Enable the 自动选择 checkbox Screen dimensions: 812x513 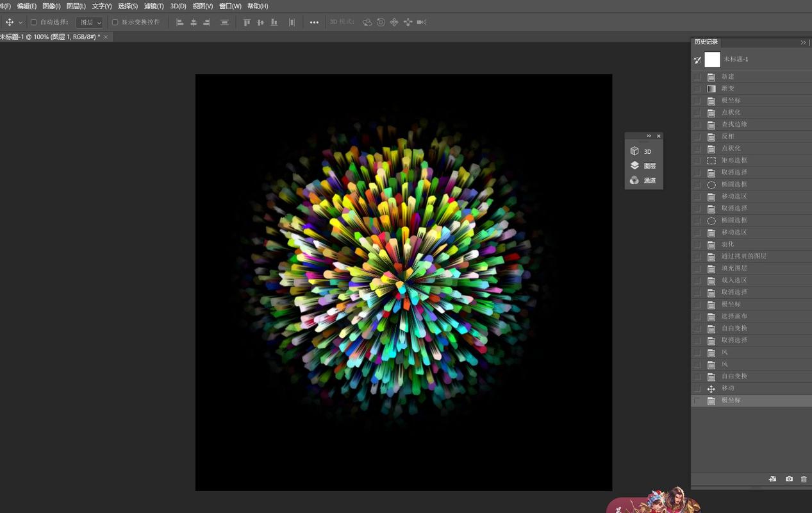[34, 22]
